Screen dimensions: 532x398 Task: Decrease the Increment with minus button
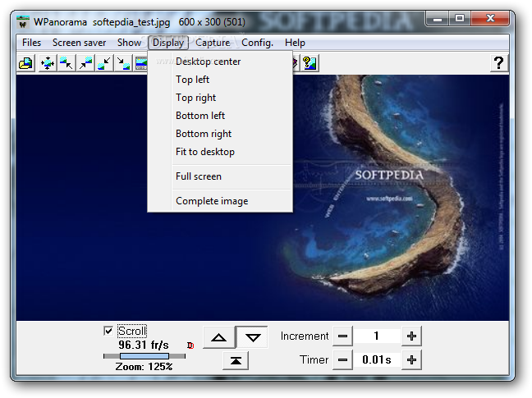coord(342,336)
